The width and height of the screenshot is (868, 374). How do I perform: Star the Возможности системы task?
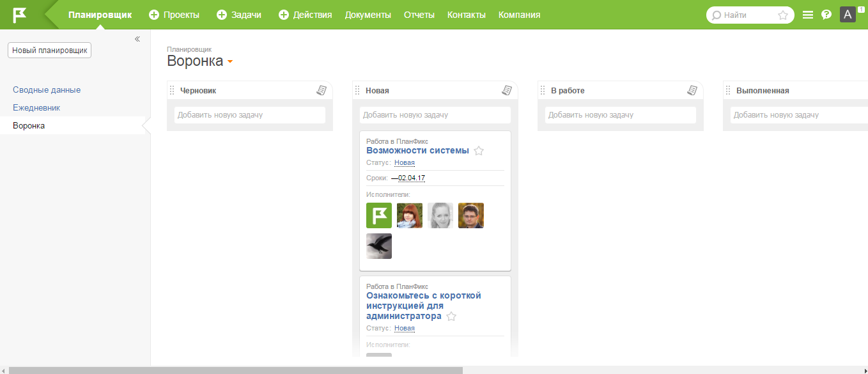[479, 151]
